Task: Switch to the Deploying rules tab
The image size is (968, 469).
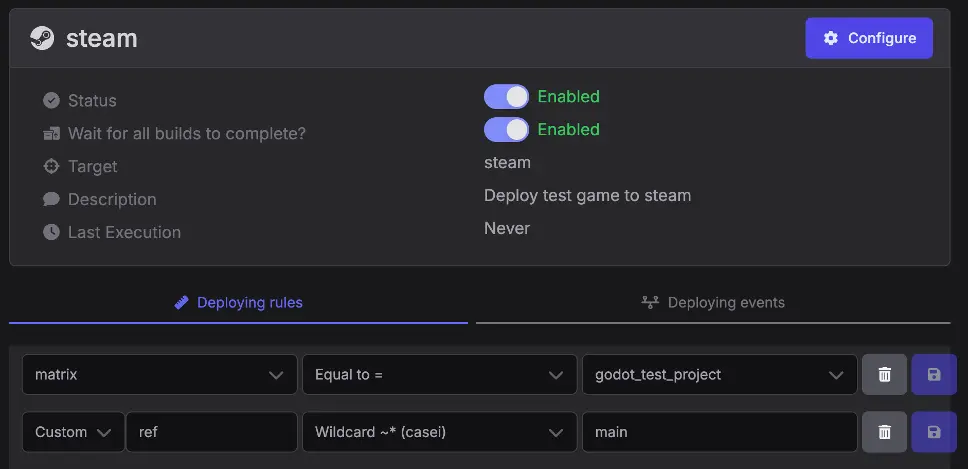Action: coord(238,303)
